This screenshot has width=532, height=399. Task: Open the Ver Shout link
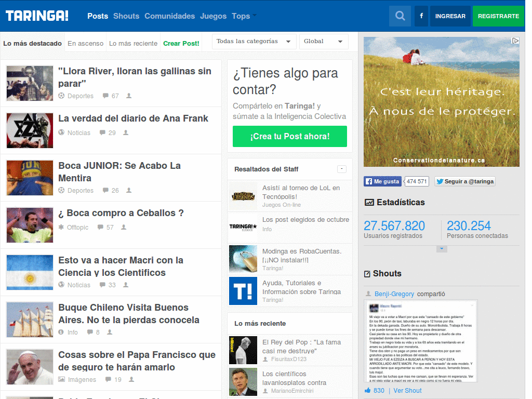coord(407,391)
